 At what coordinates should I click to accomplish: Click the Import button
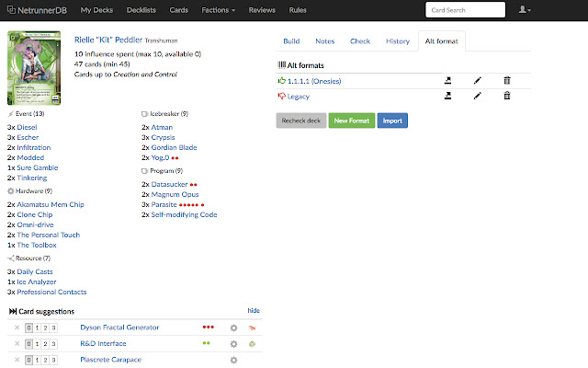(x=392, y=121)
